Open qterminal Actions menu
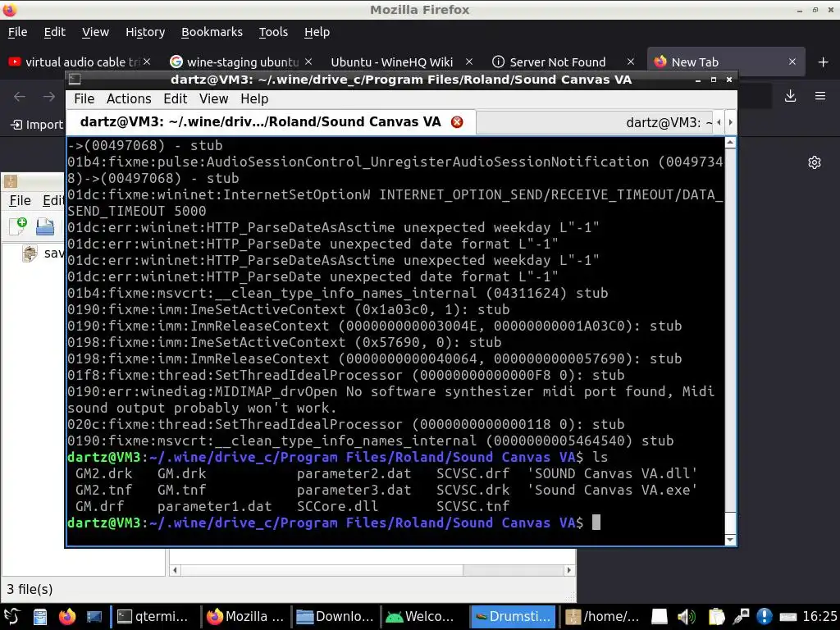 (x=129, y=99)
